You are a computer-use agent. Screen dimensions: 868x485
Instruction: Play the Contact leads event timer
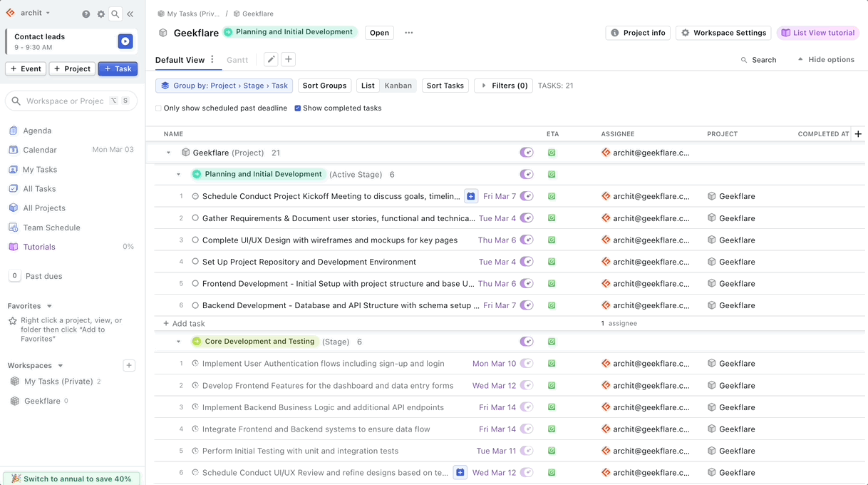125,41
